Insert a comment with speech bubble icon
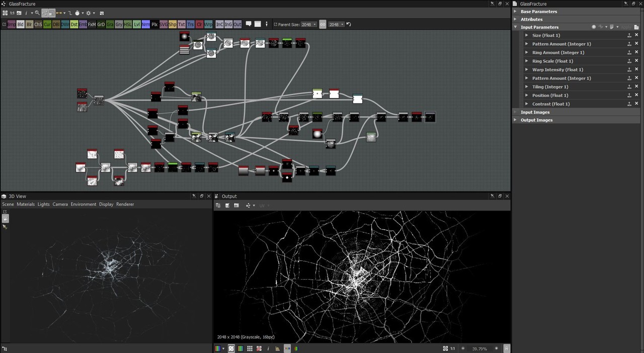 [249, 24]
